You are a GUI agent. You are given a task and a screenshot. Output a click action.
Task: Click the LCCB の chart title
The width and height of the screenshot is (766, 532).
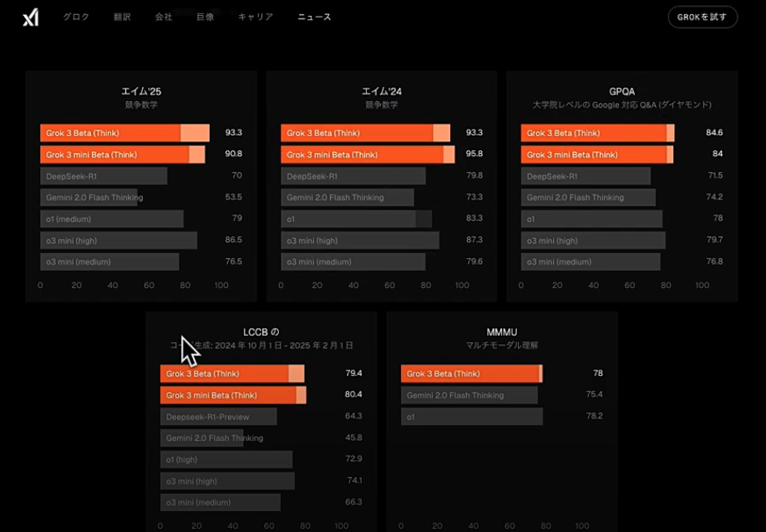pyautogui.click(x=261, y=332)
